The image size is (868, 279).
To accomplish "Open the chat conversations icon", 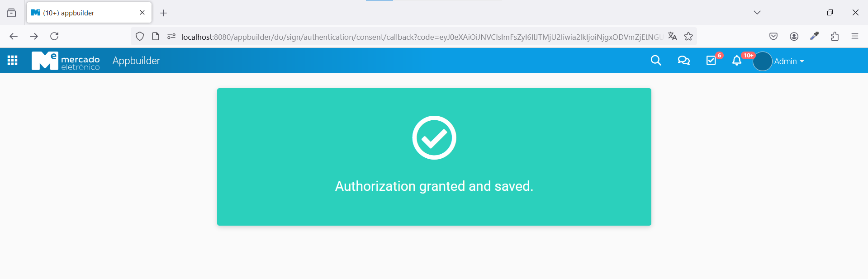I will point(683,61).
